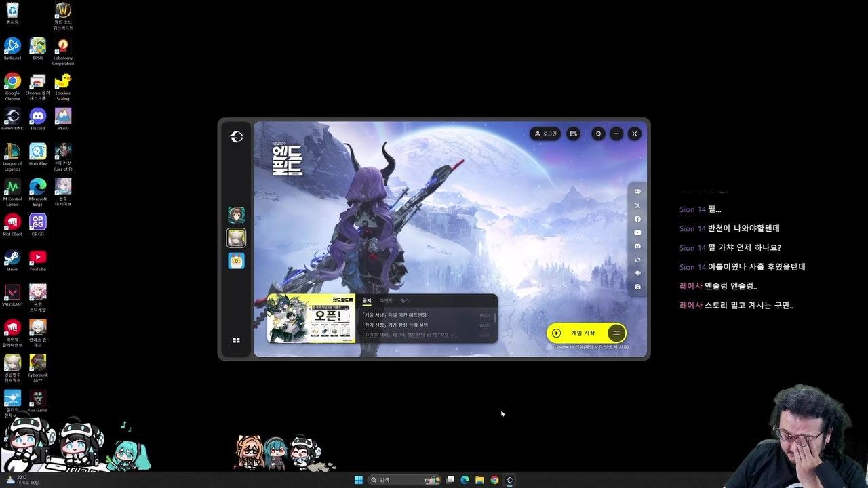The height and width of the screenshot is (488, 868).
Task: Open the all-apps grid in launcher sidebar
Action: point(236,340)
